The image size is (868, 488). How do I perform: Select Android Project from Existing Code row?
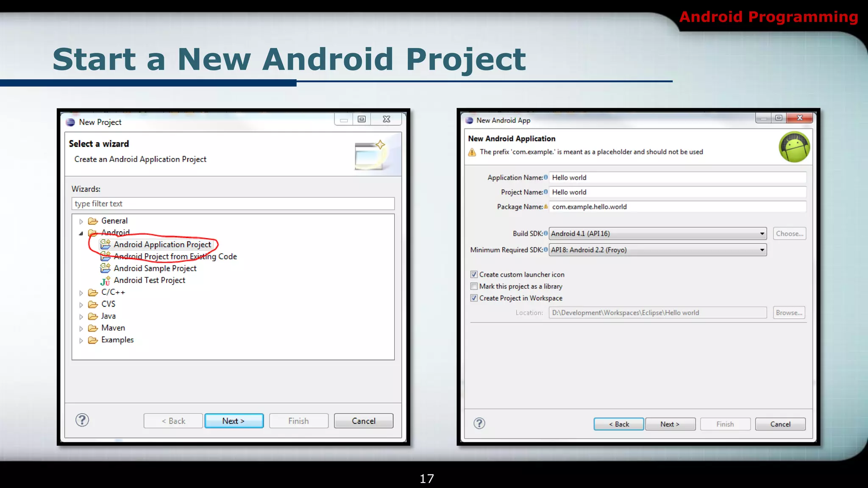pos(169,256)
